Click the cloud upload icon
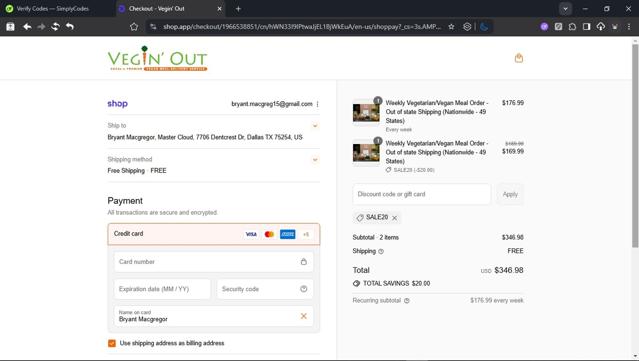Screen dimensions: 639x361 pyautogui.click(x=601, y=26)
